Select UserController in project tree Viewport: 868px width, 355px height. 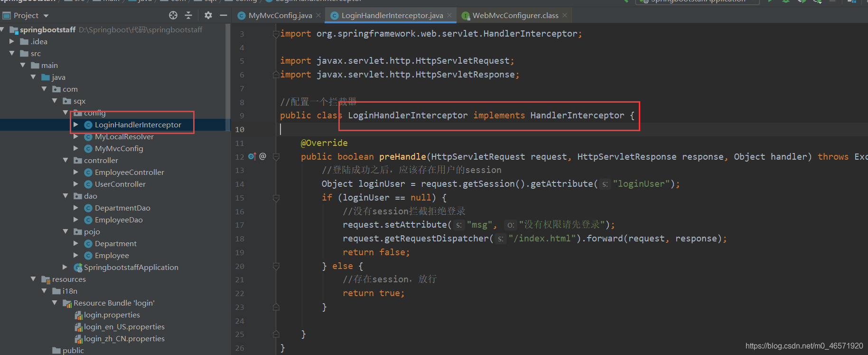(x=120, y=184)
